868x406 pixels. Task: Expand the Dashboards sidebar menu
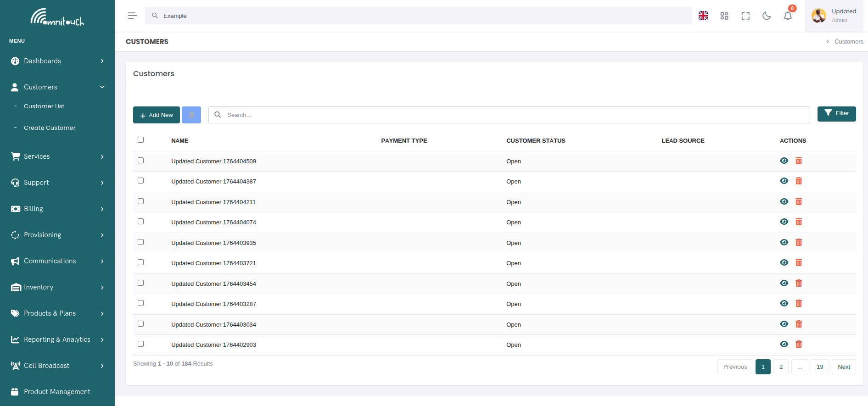click(57, 61)
